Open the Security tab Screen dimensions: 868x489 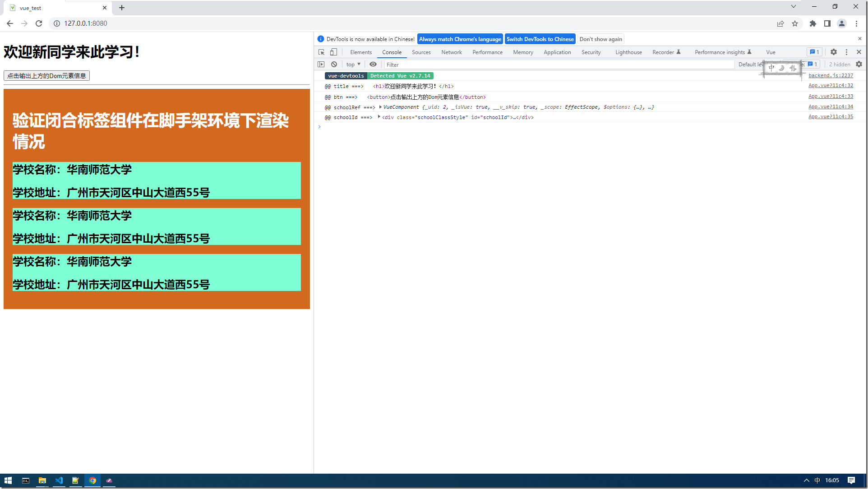(x=591, y=52)
